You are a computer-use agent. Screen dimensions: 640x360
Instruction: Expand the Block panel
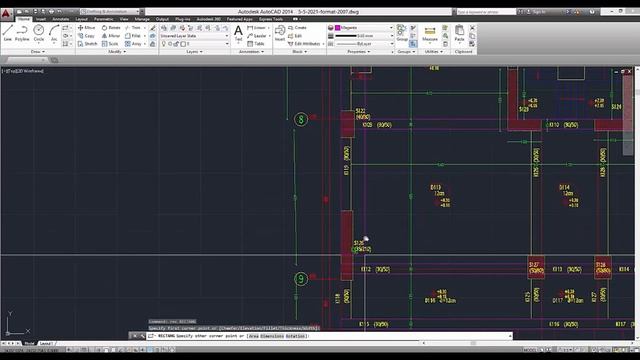pos(299,52)
